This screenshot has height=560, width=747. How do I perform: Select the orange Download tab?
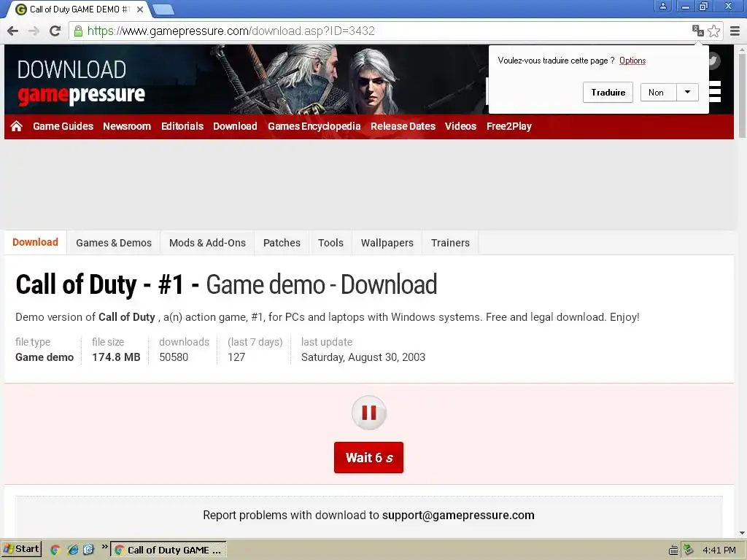35,242
